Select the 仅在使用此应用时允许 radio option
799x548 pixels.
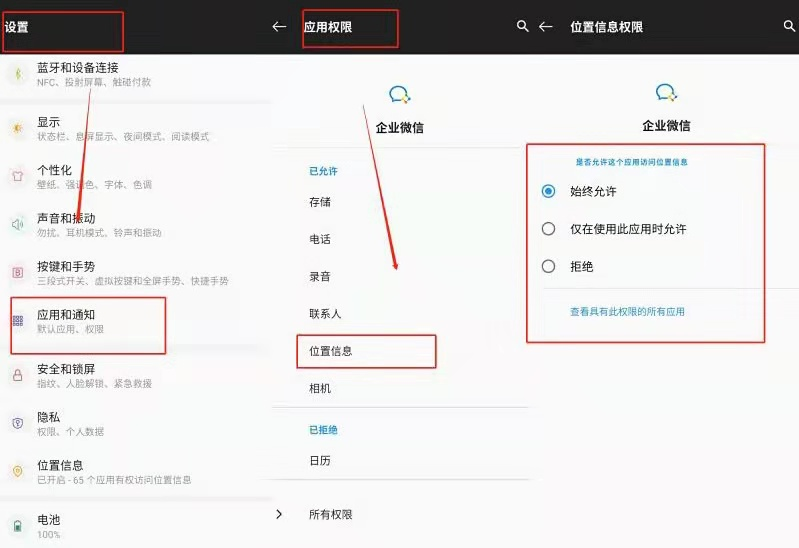click(548, 228)
